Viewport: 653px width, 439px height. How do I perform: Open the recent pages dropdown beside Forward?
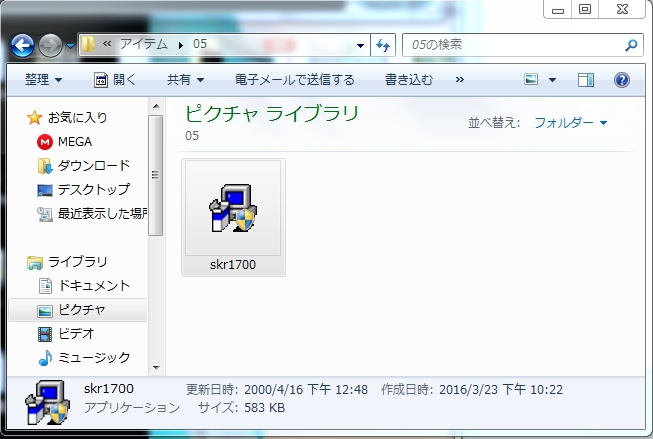[x=70, y=45]
